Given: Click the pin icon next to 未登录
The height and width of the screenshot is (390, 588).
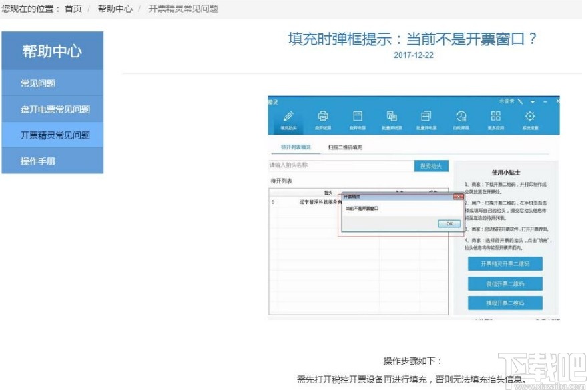Looking at the screenshot, I should pos(521,101).
